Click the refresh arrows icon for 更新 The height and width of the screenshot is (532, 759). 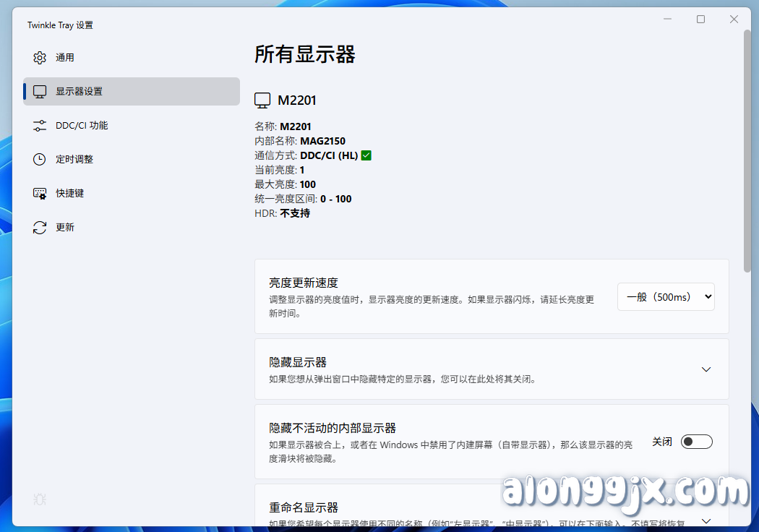pyautogui.click(x=40, y=228)
